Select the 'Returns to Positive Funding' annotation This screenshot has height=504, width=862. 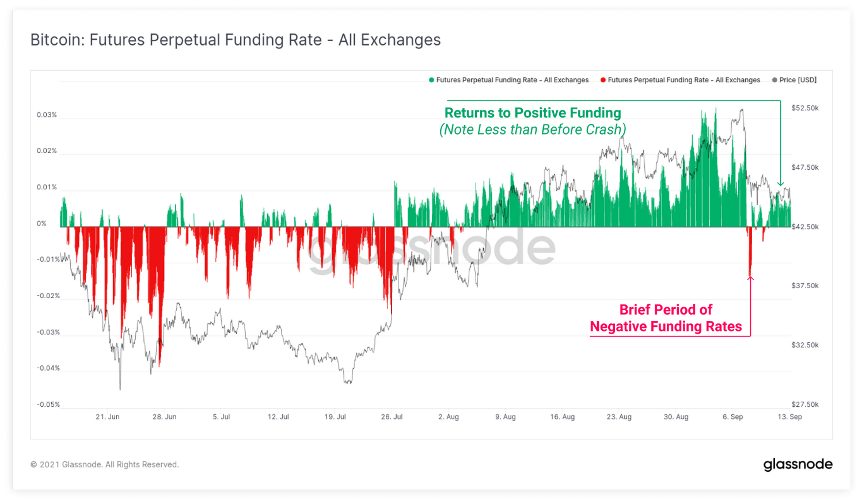[533, 113]
